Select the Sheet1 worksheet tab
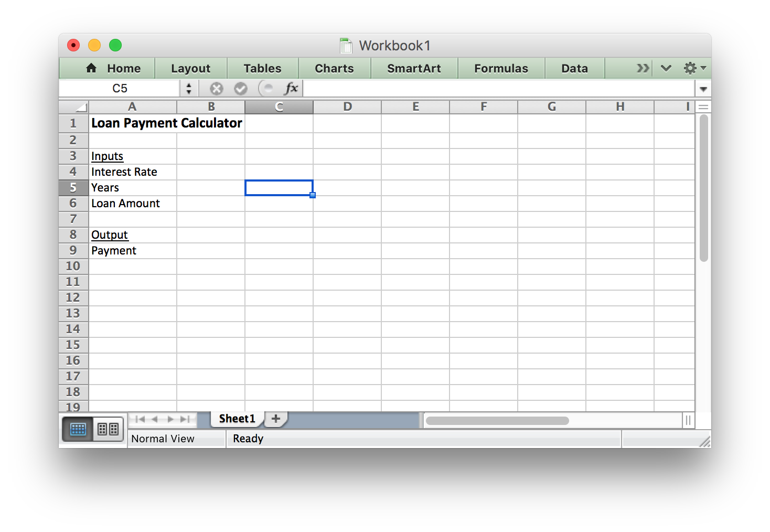This screenshot has height=532, width=770. pos(237,419)
